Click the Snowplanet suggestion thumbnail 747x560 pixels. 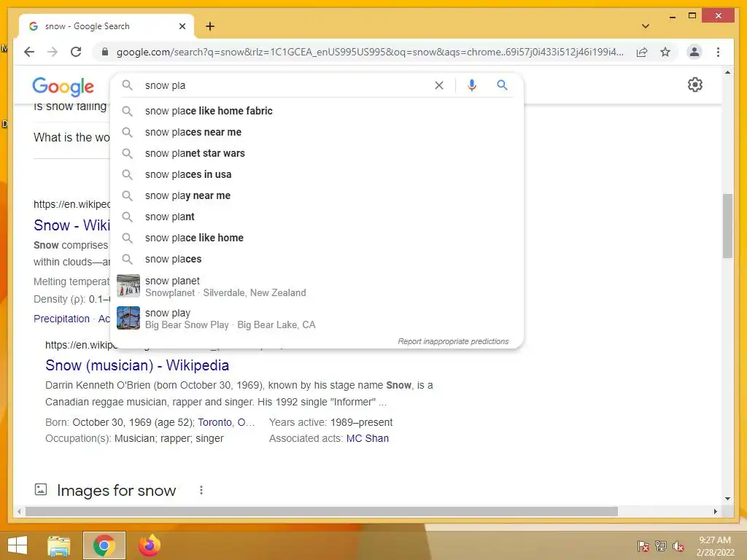coord(128,286)
